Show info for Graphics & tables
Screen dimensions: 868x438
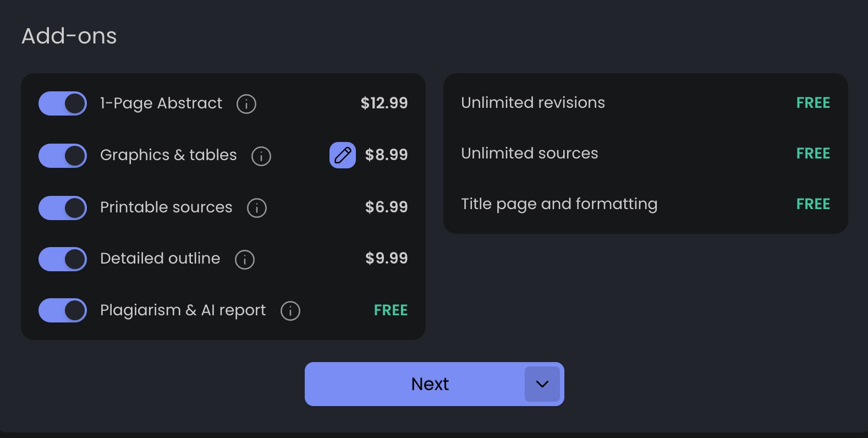coord(261,156)
